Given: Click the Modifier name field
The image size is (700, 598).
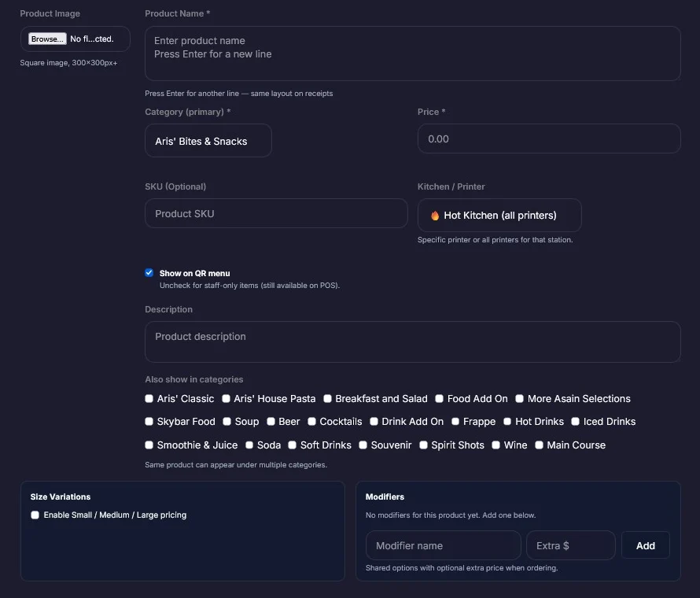Looking at the screenshot, I should click(443, 545).
